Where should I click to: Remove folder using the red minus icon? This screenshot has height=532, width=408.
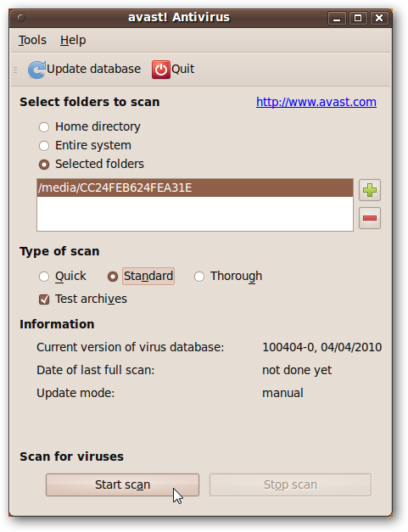point(370,218)
